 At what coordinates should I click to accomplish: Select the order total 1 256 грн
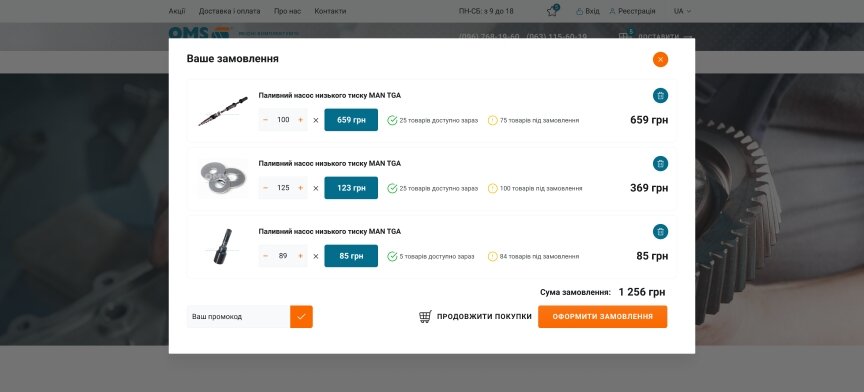coord(642,292)
